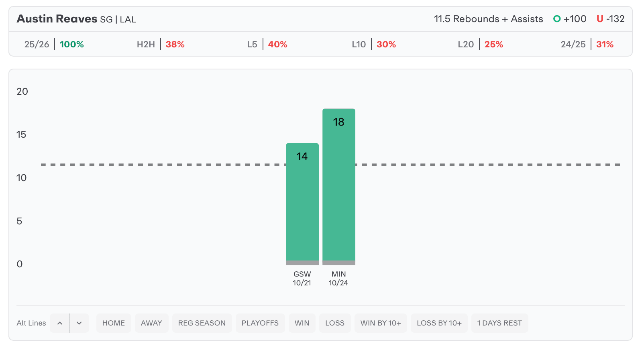Toggle the HOME filter
The height and width of the screenshot is (350, 644).
[114, 323]
